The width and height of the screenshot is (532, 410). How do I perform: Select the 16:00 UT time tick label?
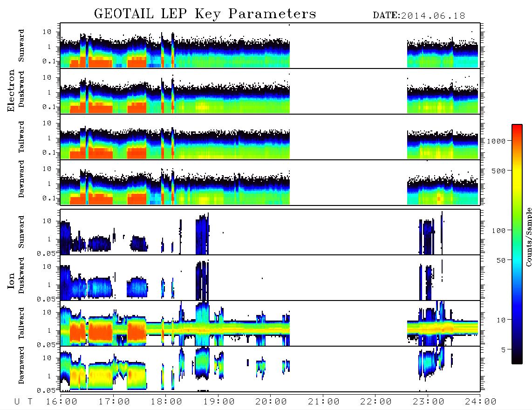(x=61, y=402)
